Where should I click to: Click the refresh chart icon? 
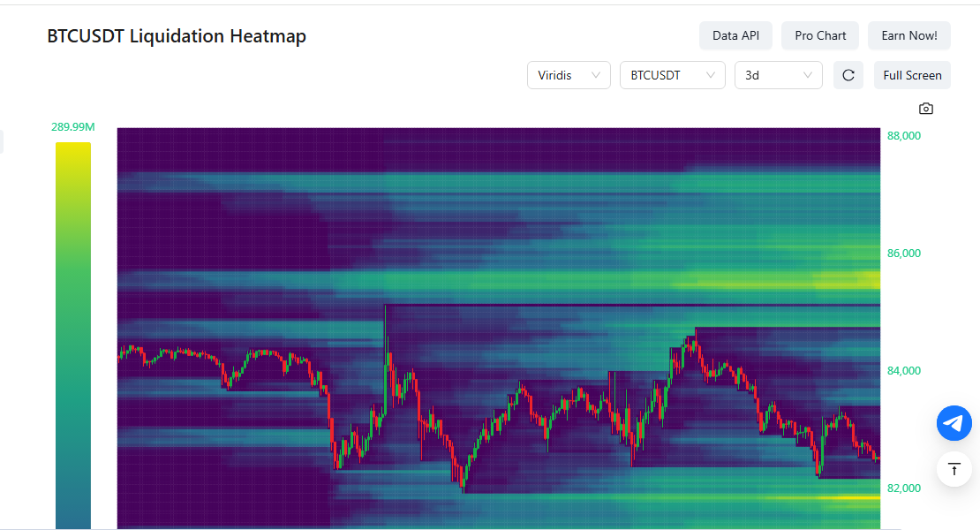click(848, 75)
